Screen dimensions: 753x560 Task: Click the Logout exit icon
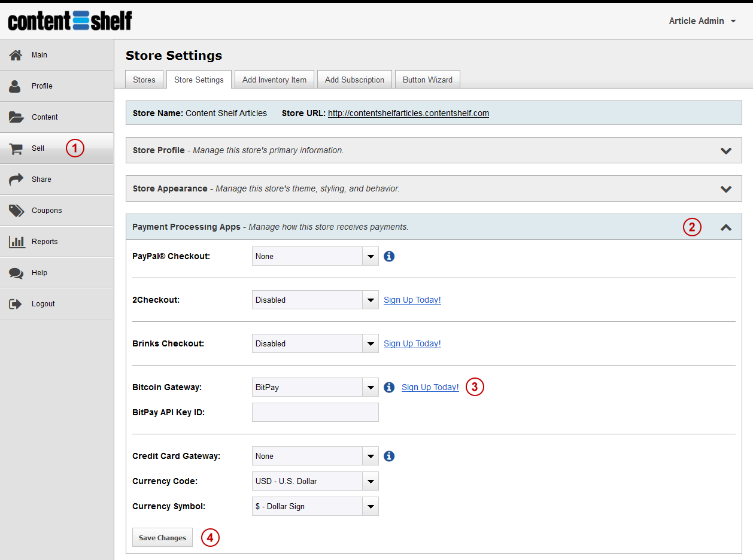[16, 304]
